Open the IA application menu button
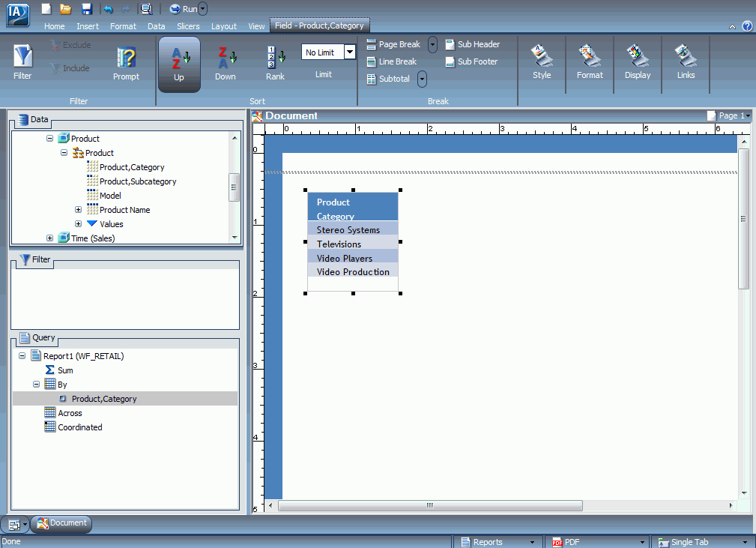 17,14
